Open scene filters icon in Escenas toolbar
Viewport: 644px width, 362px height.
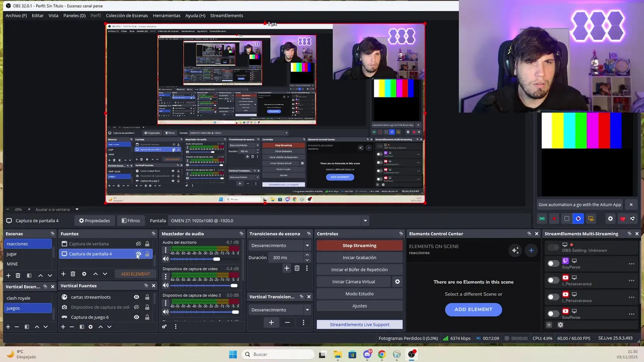pos(29,275)
